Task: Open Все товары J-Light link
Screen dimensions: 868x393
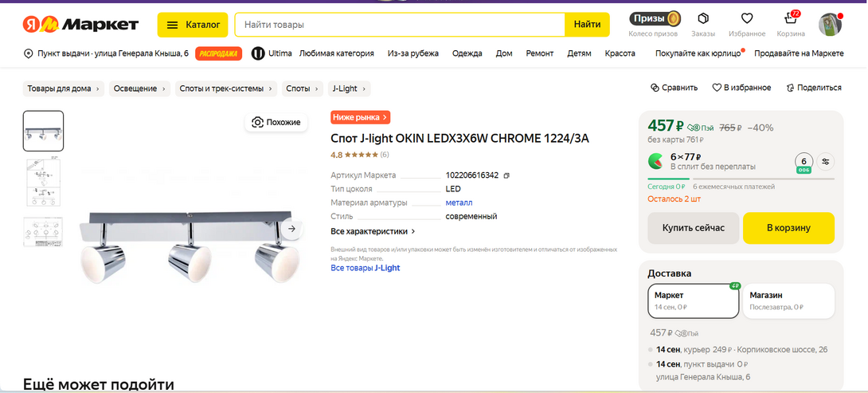Action: coord(366,268)
